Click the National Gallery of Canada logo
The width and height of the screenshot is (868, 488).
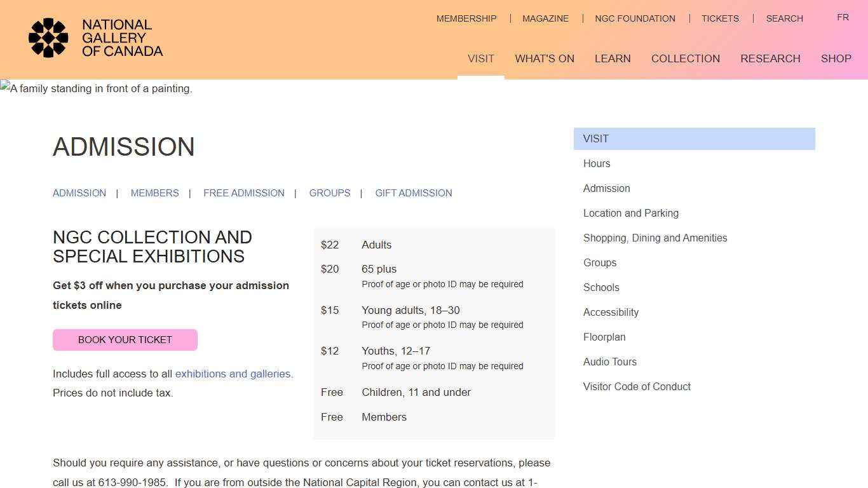pos(96,38)
